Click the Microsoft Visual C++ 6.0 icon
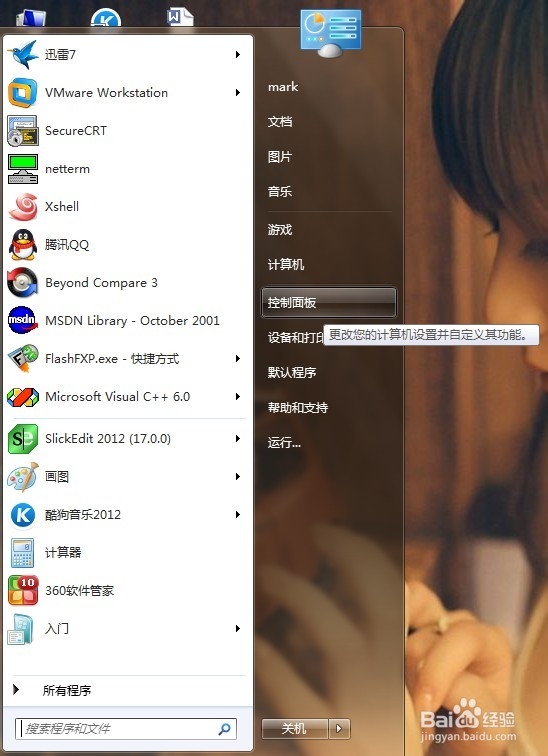This screenshot has width=548, height=756. tap(23, 397)
